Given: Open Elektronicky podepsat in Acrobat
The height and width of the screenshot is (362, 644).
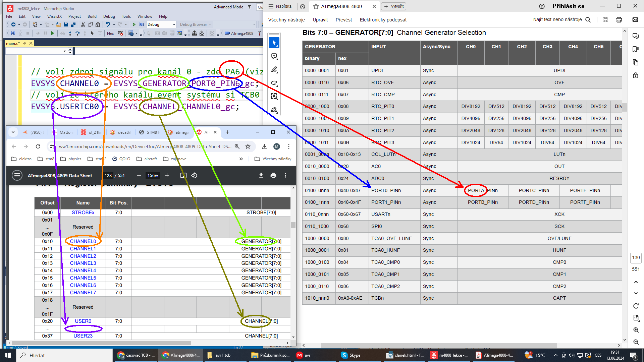Looking at the screenshot, I should coord(383,20).
